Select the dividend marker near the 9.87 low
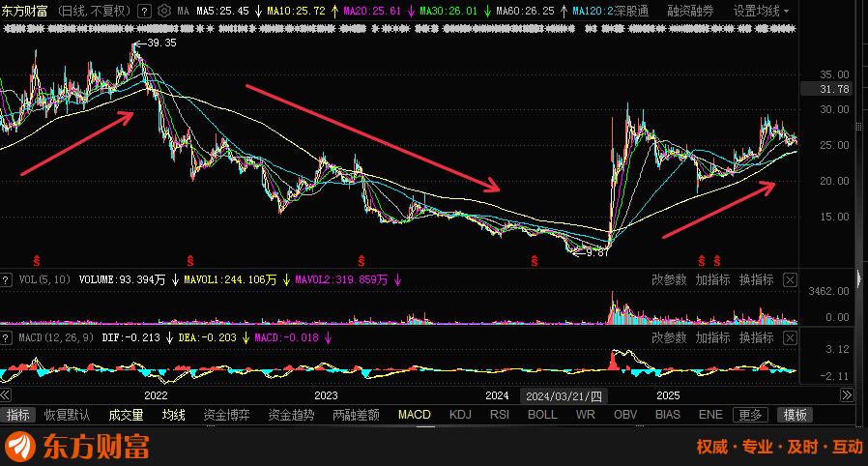The width and height of the screenshot is (868, 466). [535, 260]
